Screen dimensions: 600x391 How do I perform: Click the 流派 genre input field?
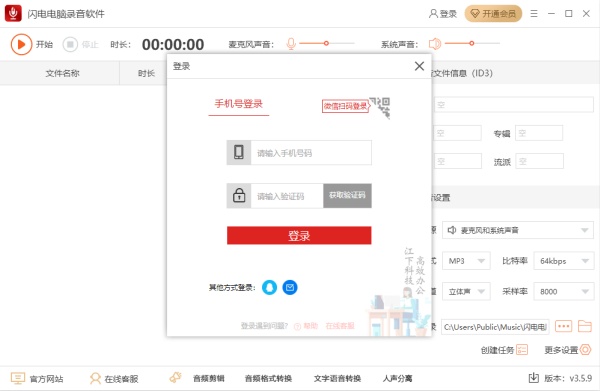[x=539, y=161]
